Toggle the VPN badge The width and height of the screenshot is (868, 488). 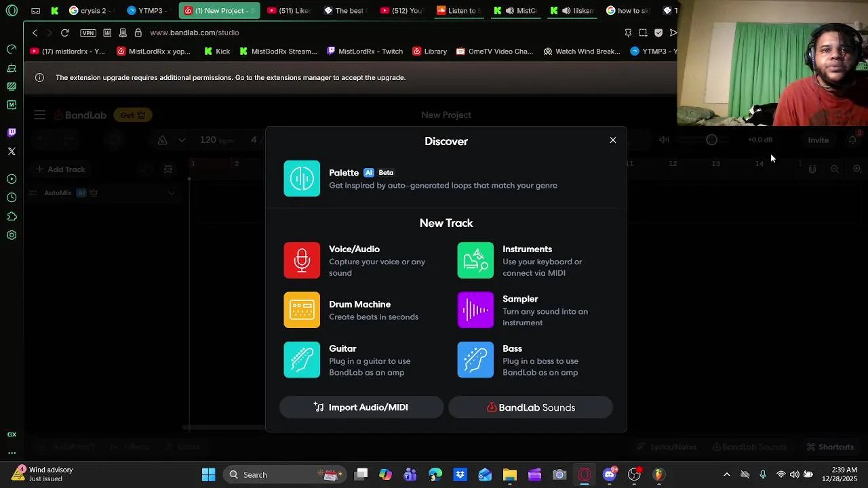(x=88, y=33)
